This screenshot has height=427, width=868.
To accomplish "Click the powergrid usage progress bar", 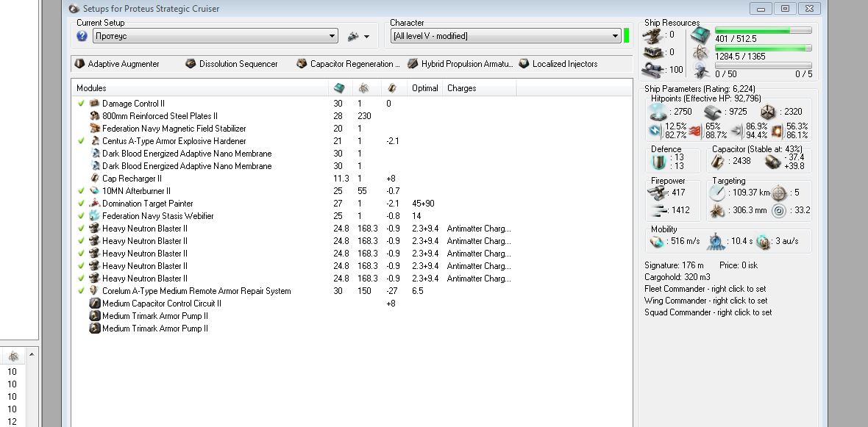I will pyautogui.click(x=764, y=48).
